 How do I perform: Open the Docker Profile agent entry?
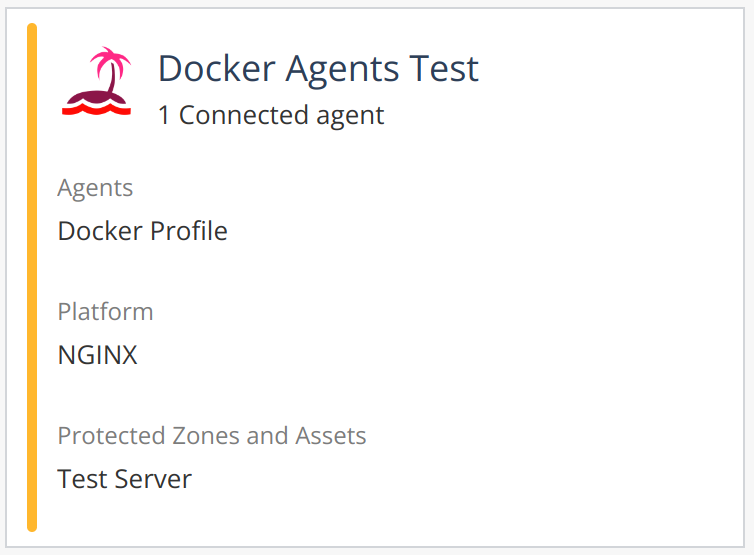[x=142, y=231]
